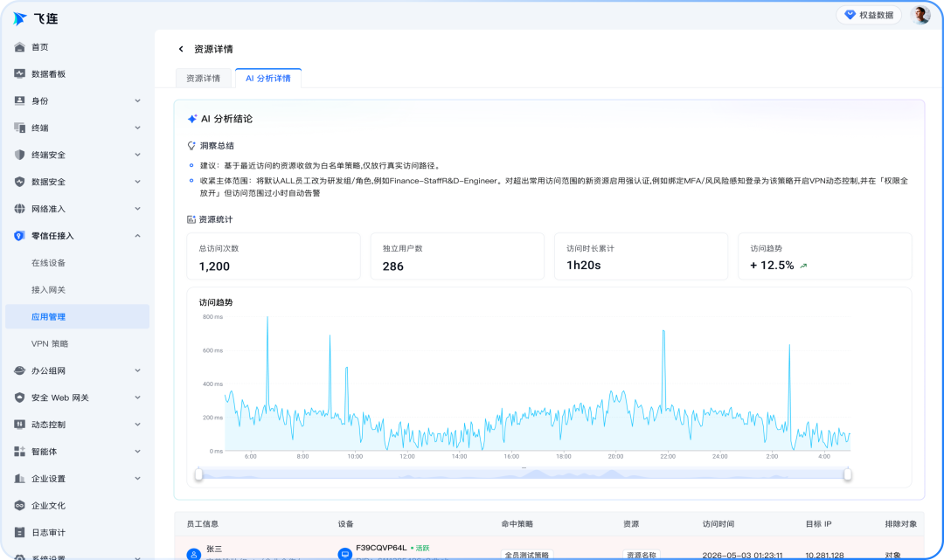
Task: Select the 身份 identity icon
Action: pos(20,101)
